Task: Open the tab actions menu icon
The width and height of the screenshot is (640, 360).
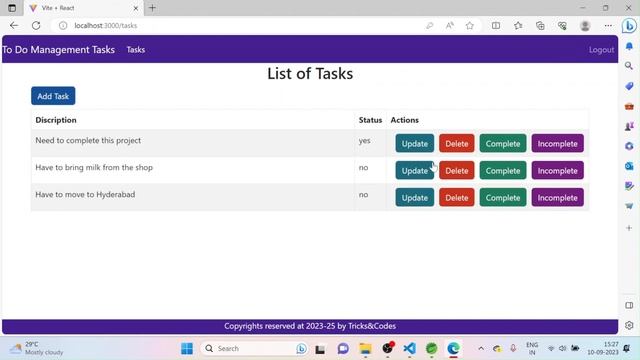Action: point(12,8)
